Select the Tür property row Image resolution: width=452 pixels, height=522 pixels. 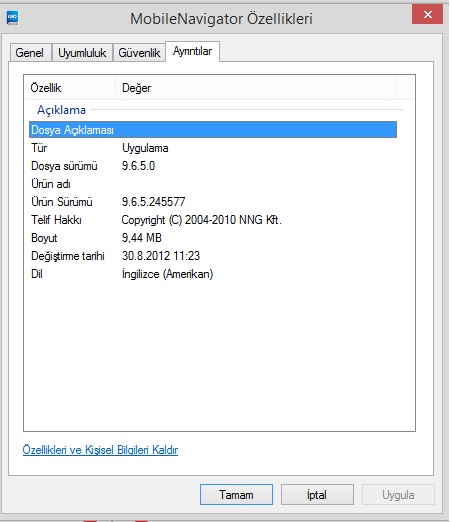coord(213,148)
